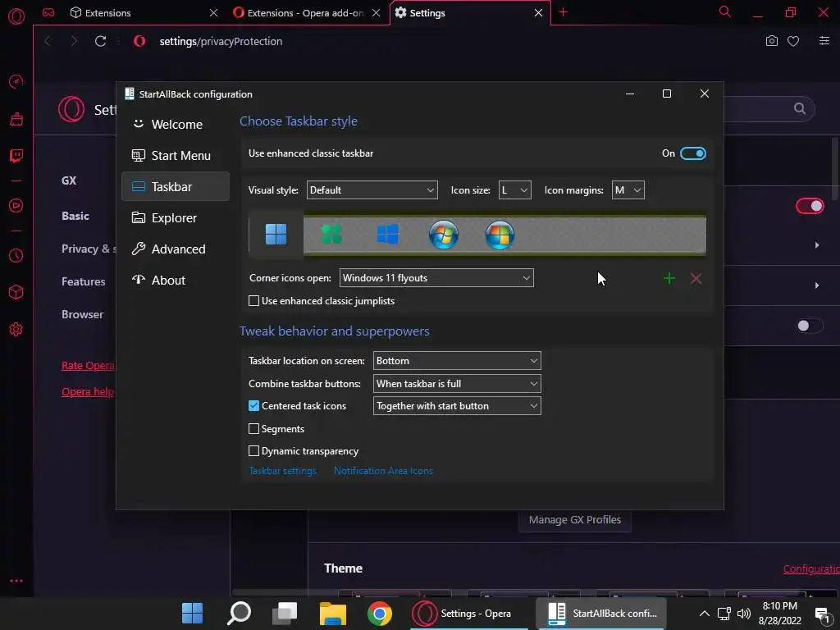Select the Windows 11 start button style
This screenshot has height=630, width=840.
pos(276,234)
